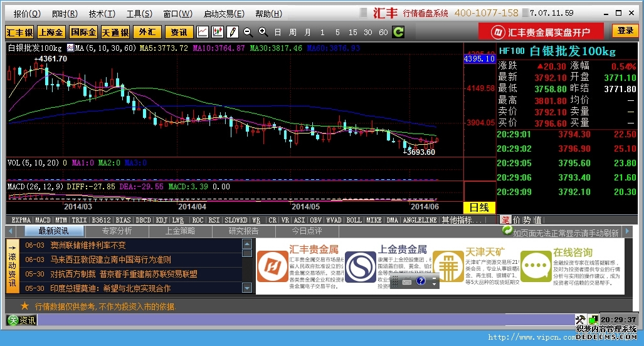The width and height of the screenshot is (644, 346).
Task: Click the 天津天矿 gold logo thumbnail
Action: tap(448, 267)
